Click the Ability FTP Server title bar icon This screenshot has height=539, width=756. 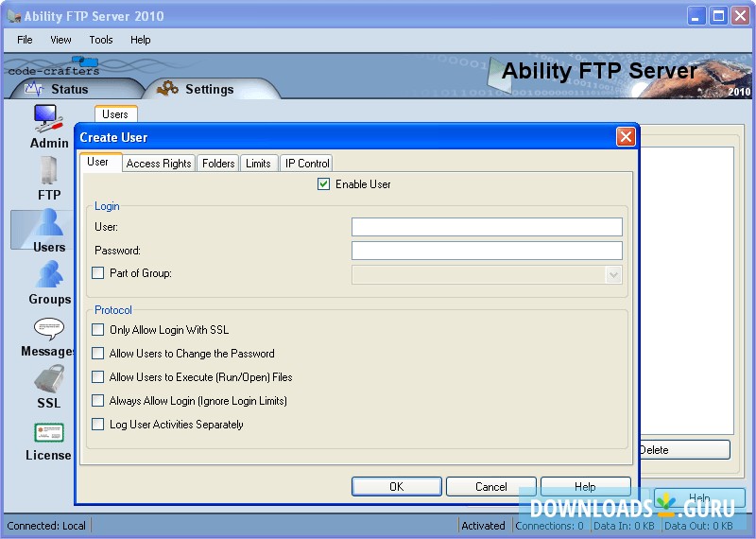pos(14,16)
